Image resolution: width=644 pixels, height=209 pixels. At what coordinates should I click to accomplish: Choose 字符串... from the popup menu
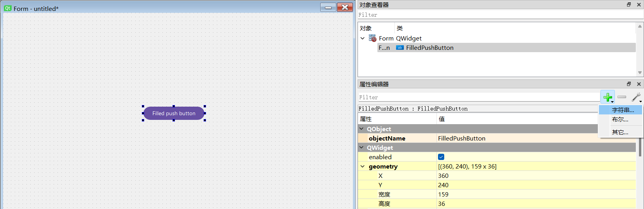click(x=623, y=110)
